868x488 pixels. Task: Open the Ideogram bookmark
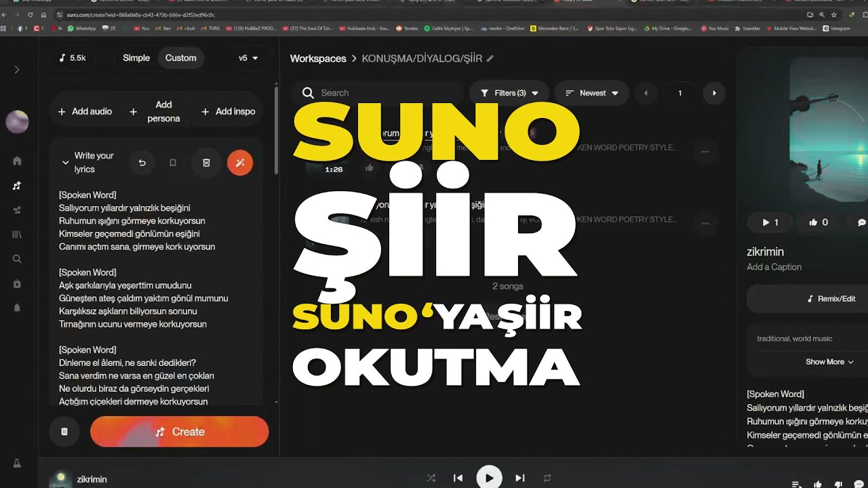click(x=836, y=28)
